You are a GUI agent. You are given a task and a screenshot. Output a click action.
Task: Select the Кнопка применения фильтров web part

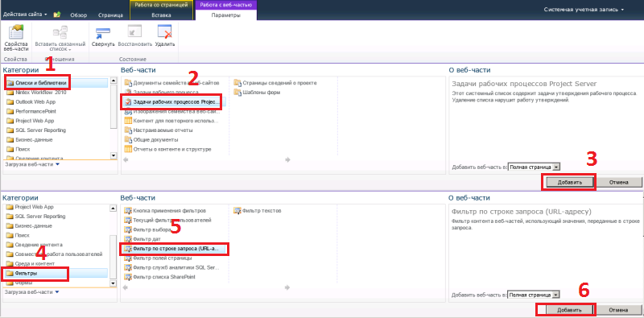(x=165, y=211)
